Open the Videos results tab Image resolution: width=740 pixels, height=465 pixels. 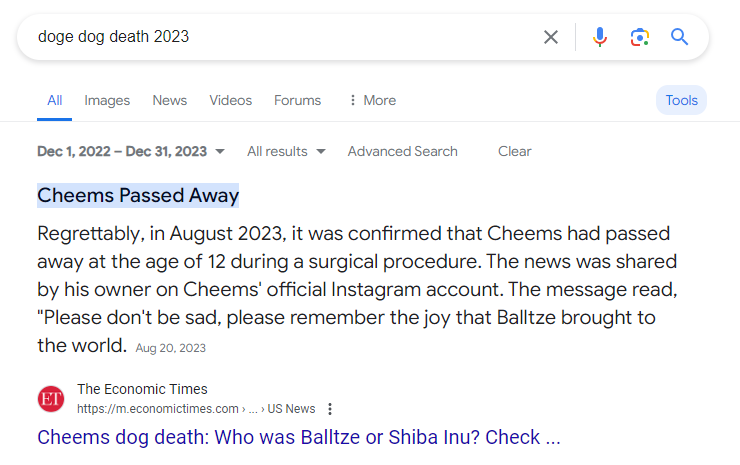(x=230, y=100)
